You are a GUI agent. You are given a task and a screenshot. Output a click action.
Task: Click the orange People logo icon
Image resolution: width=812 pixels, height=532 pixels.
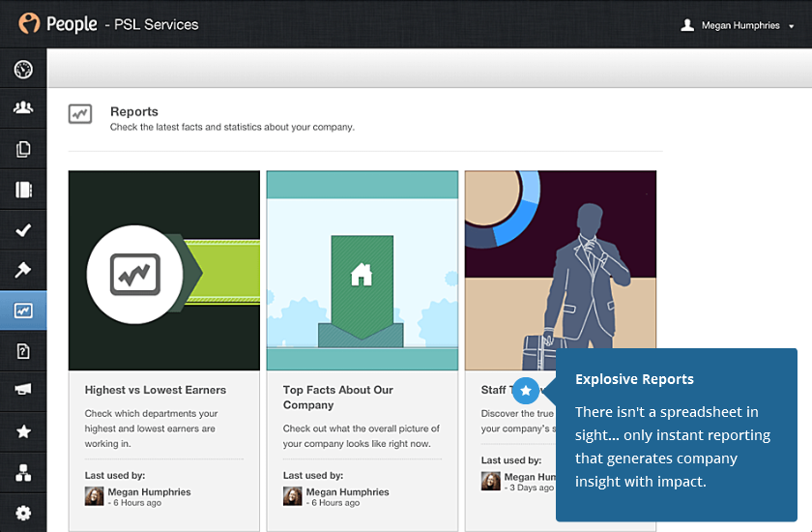click(x=29, y=23)
